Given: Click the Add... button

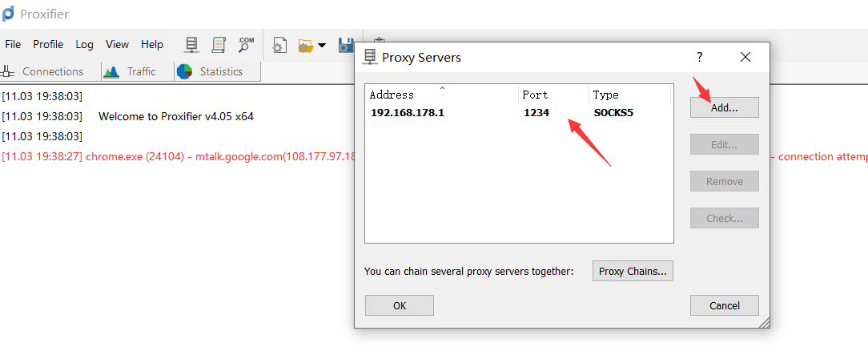Looking at the screenshot, I should (724, 108).
